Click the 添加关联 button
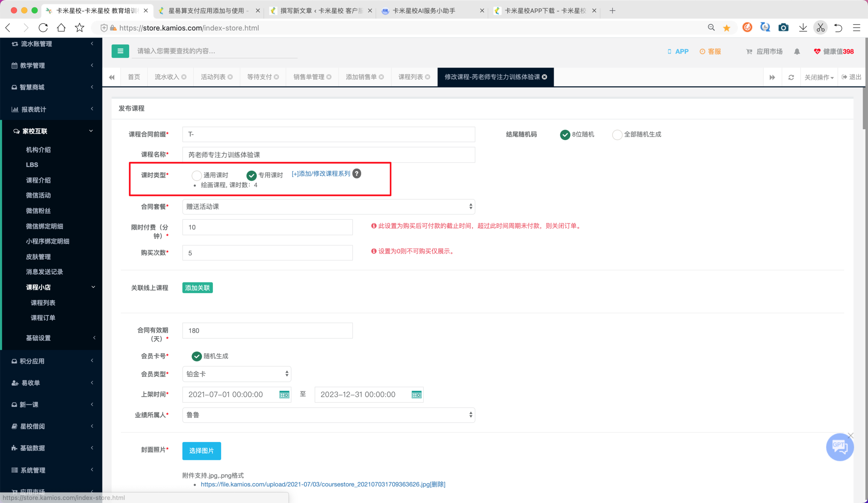The image size is (868, 503). pyautogui.click(x=197, y=288)
